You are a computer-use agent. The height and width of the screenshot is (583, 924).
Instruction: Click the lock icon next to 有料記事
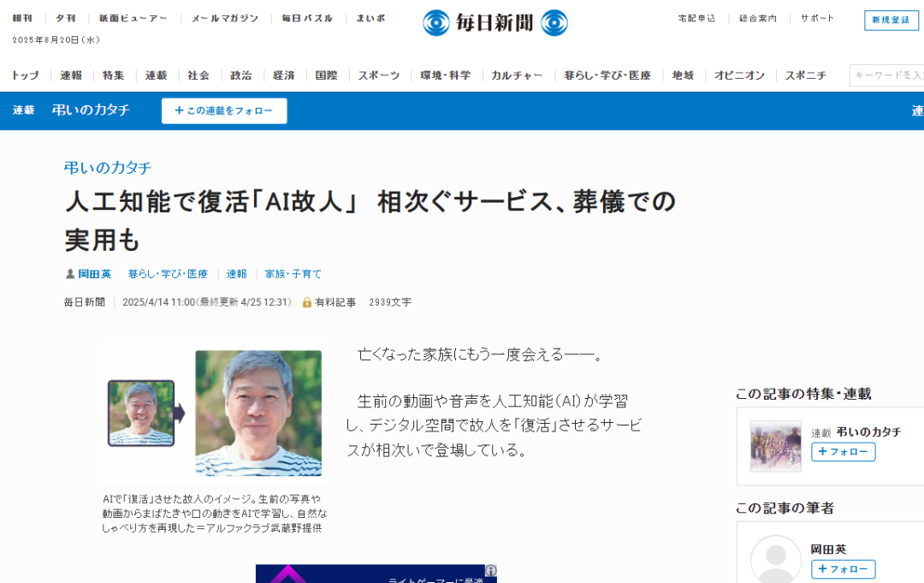click(x=307, y=302)
